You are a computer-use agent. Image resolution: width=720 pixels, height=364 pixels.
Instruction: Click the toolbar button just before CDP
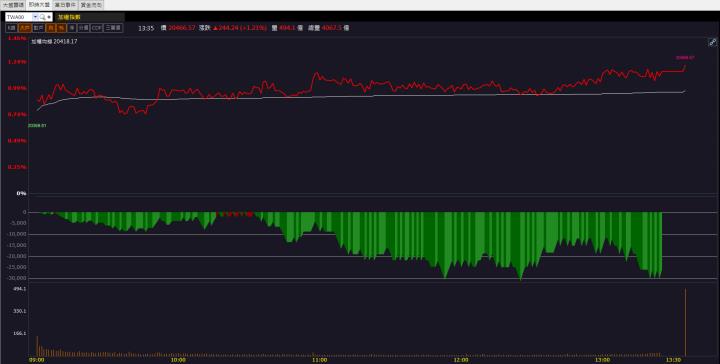[83, 28]
